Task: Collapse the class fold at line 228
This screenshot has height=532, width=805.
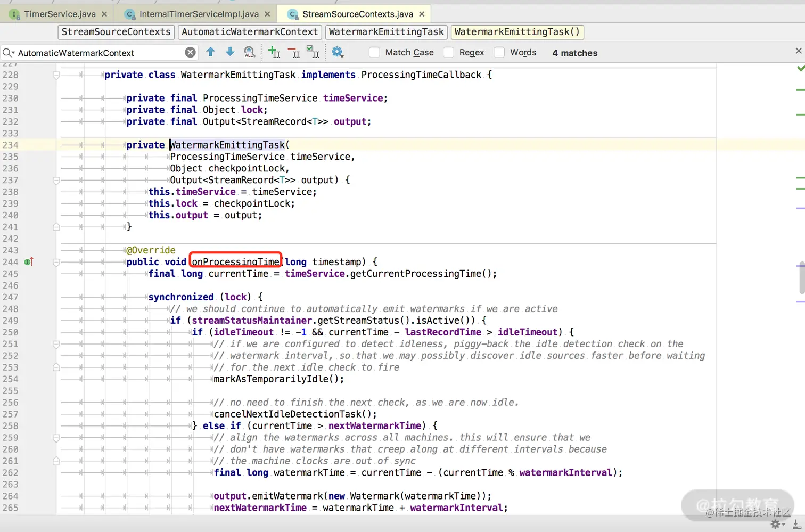Action: point(56,75)
